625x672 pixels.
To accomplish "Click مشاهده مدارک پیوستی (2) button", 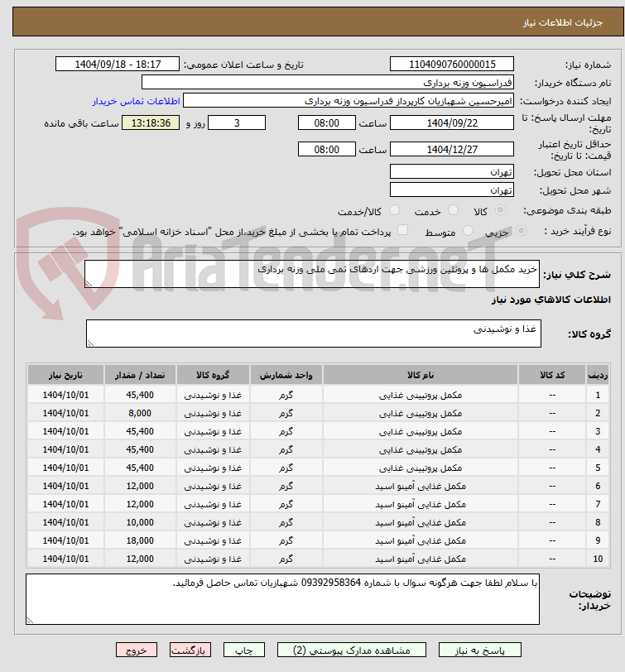I will (x=352, y=650).
